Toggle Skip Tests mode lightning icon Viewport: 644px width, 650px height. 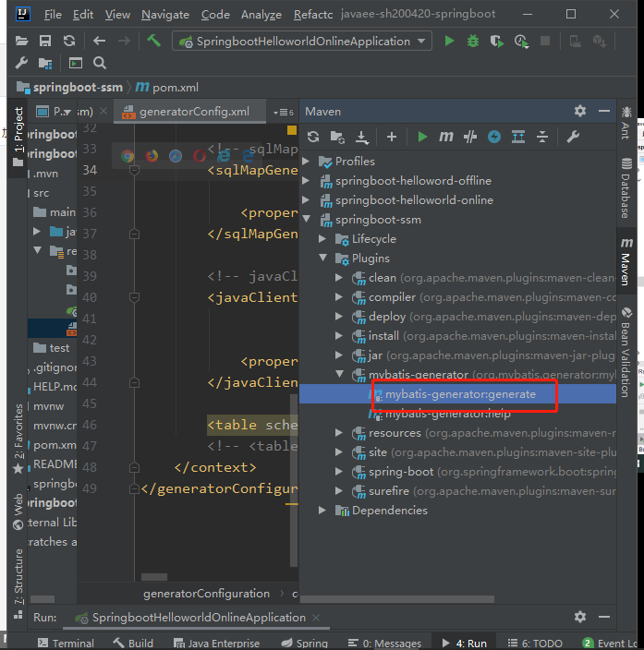click(493, 137)
